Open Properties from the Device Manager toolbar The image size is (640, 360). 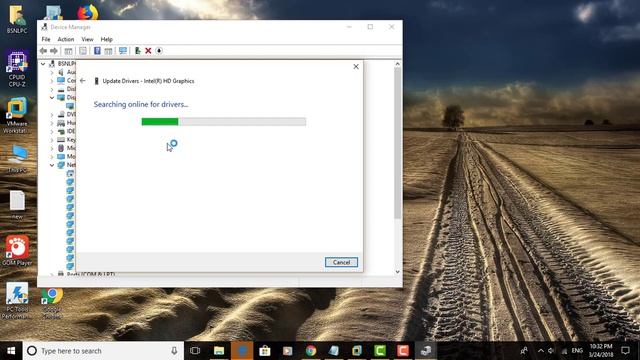click(x=83, y=51)
